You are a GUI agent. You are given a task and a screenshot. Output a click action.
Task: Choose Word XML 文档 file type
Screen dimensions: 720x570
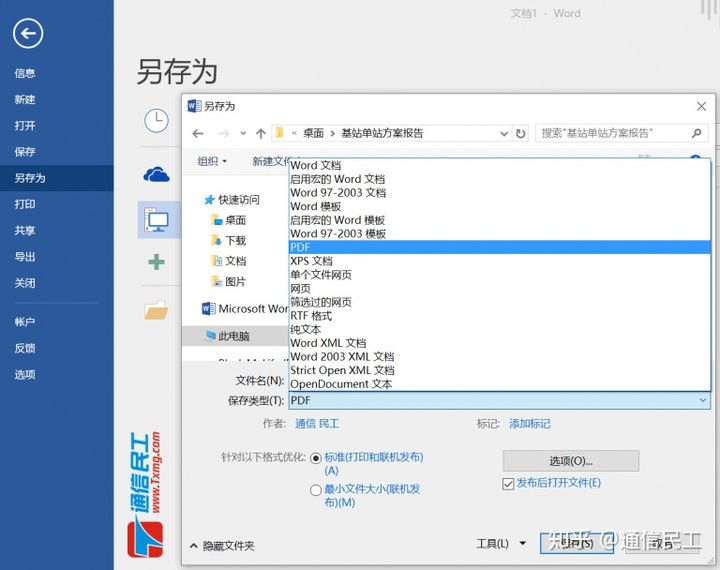(x=500, y=343)
